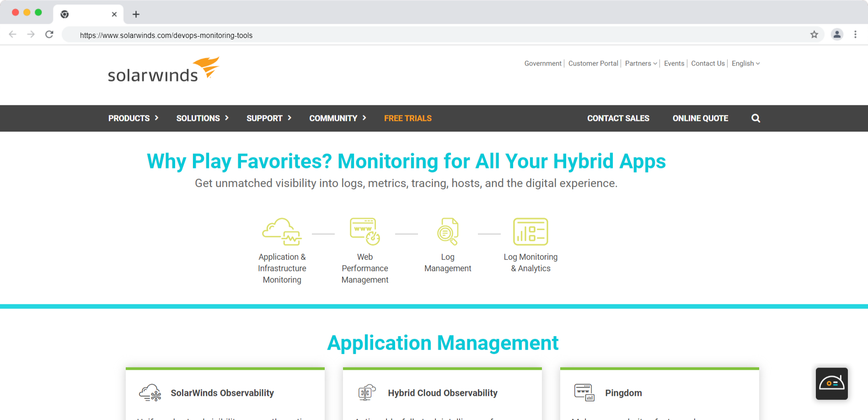The image size is (868, 420).
Task: Close the current browser tab
Action: pos(114,14)
